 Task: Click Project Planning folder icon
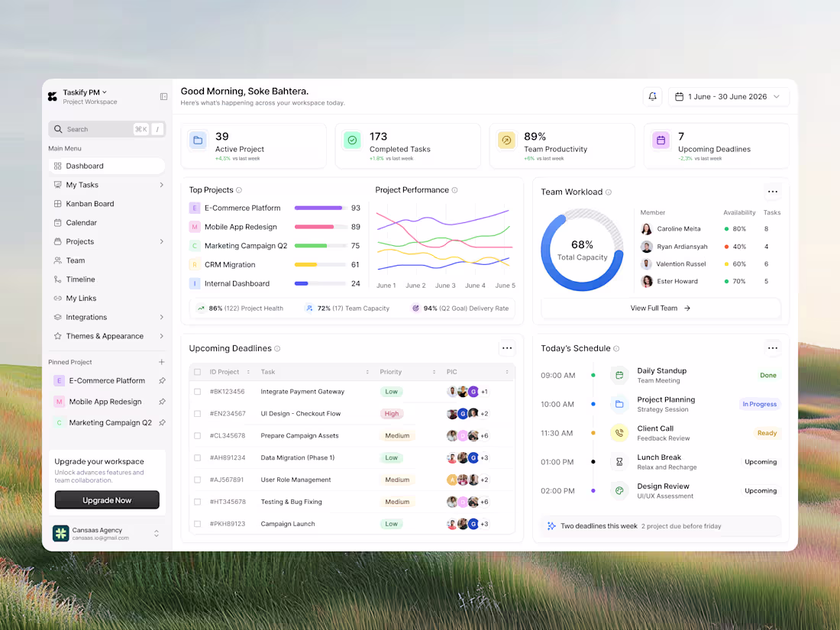click(619, 404)
